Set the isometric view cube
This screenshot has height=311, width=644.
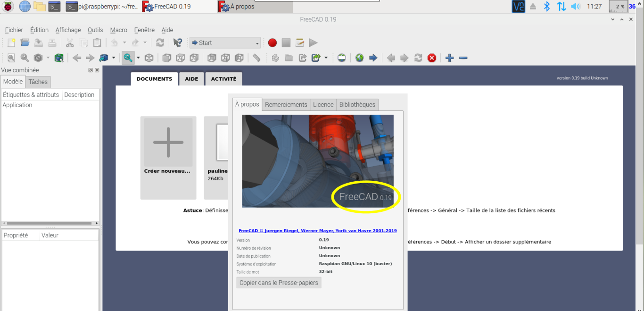point(149,58)
